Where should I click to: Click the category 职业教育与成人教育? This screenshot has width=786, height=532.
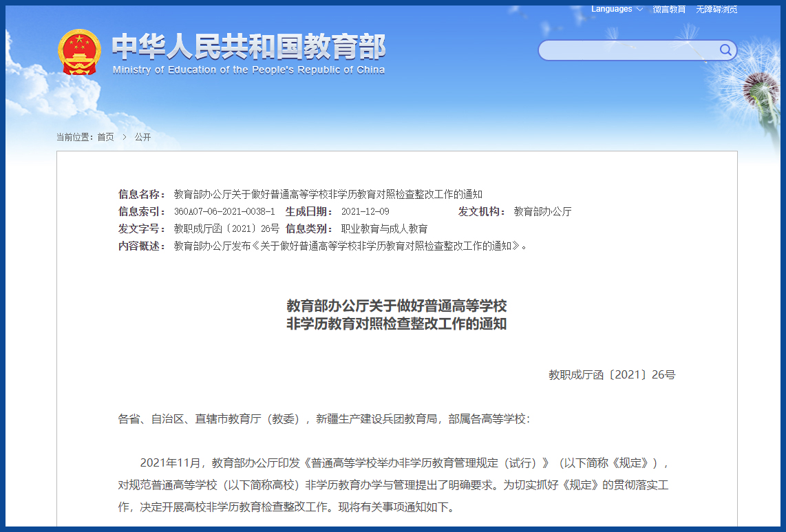coord(384,228)
